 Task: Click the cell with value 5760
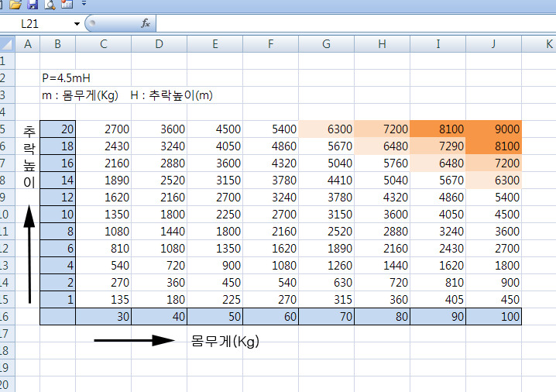click(382, 163)
